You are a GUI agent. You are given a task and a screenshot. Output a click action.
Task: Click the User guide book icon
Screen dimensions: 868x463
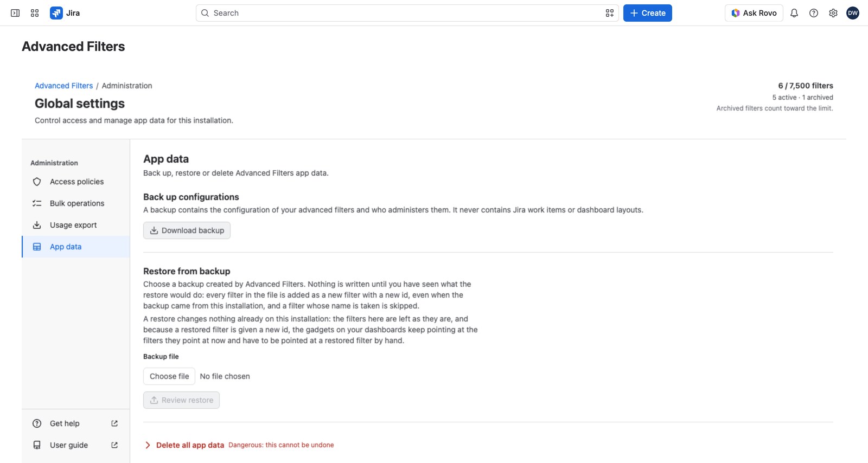37,445
